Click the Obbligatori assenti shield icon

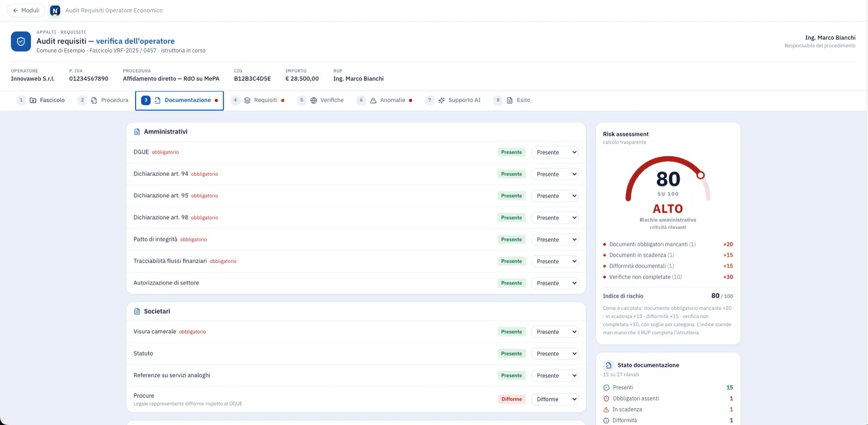[x=607, y=398]
